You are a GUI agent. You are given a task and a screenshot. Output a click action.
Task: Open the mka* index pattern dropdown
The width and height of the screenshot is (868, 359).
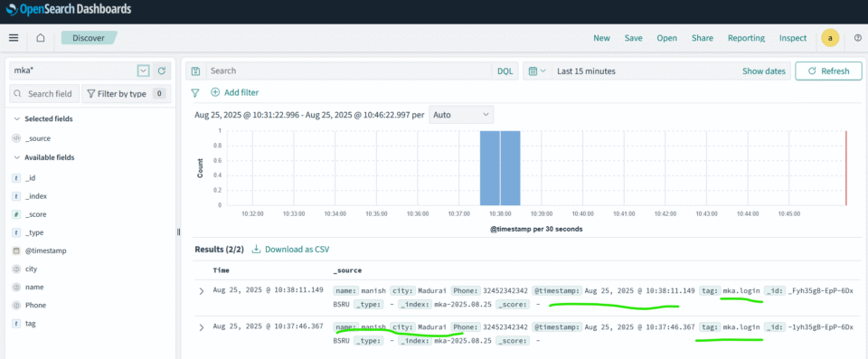[144, 71]
